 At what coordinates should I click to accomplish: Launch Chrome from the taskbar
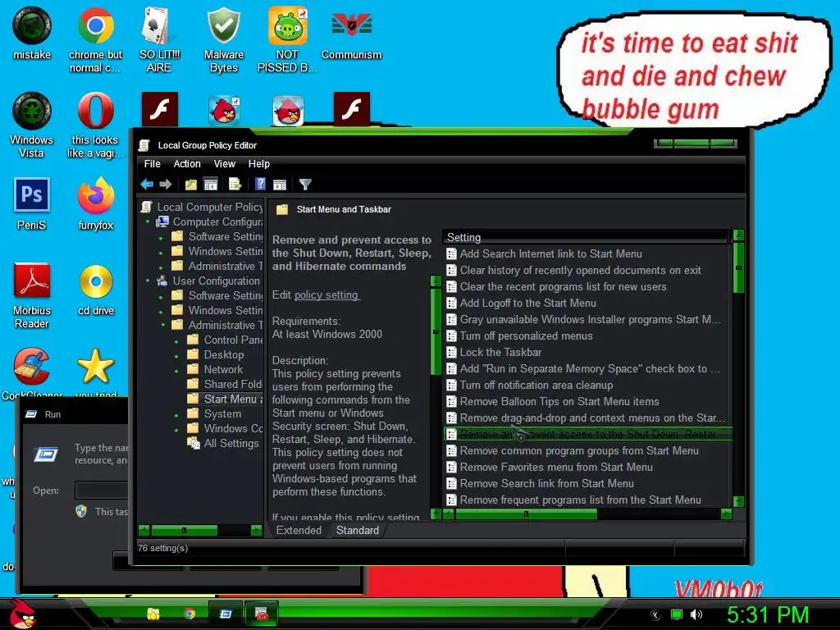pos(189,614)
